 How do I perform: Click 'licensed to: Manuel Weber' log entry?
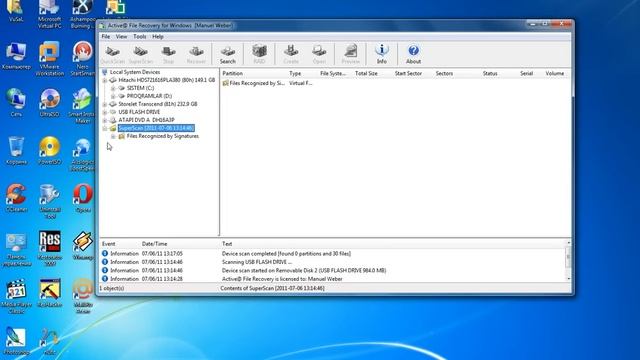click(282, 279)
